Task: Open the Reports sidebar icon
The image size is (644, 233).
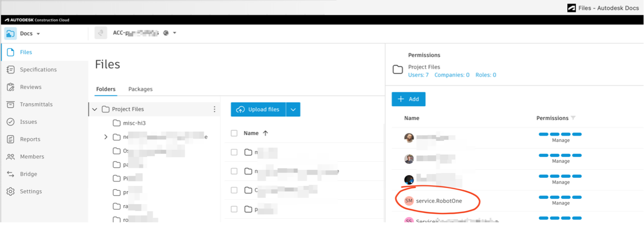Action: click(10, 139)
